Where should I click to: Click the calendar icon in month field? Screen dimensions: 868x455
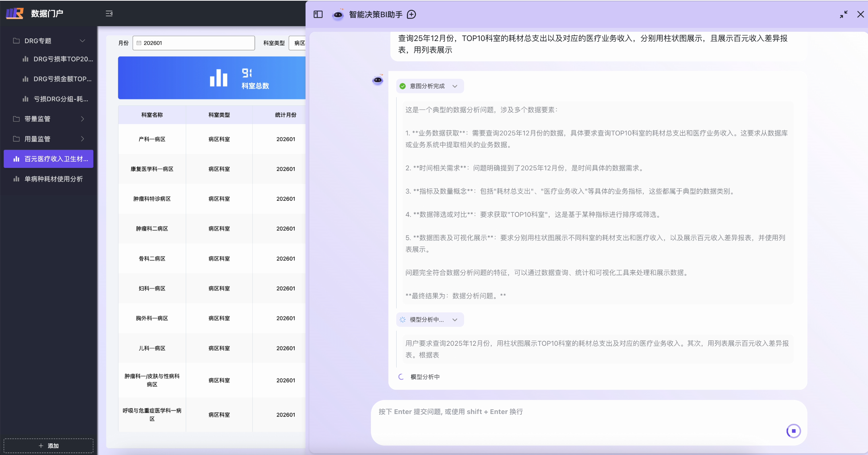[x=139, y=43]
